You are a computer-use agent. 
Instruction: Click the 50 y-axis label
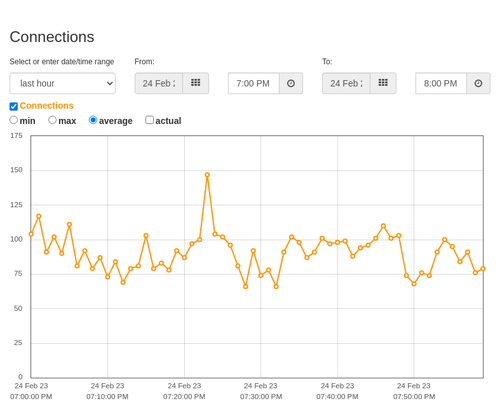coord(18,308)
